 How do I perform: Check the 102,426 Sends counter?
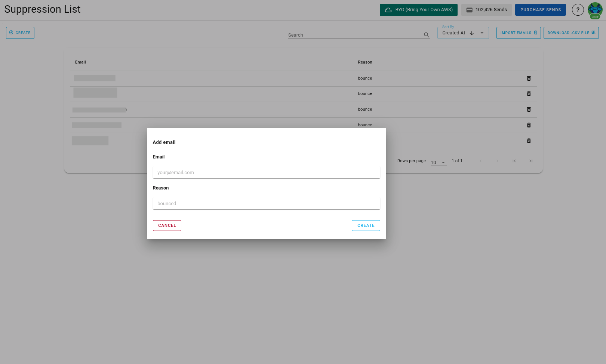click(x=486, y=10)
